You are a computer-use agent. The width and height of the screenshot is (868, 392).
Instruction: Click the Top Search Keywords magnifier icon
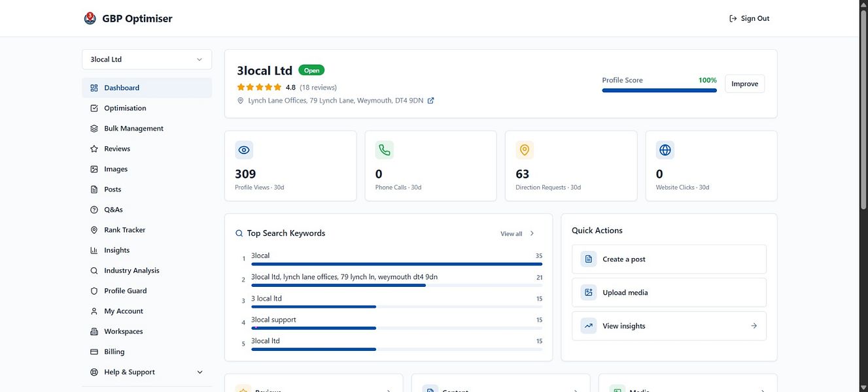(x=239, y=233)
